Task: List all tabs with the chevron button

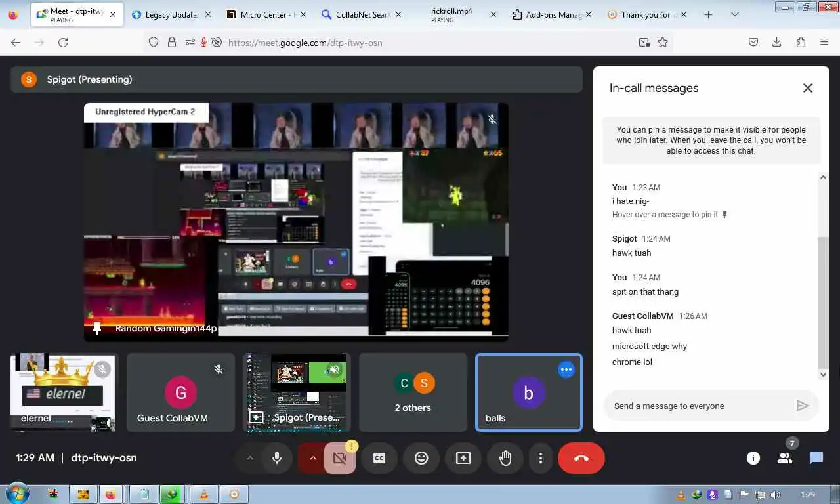Action: (x=734, y=14)
